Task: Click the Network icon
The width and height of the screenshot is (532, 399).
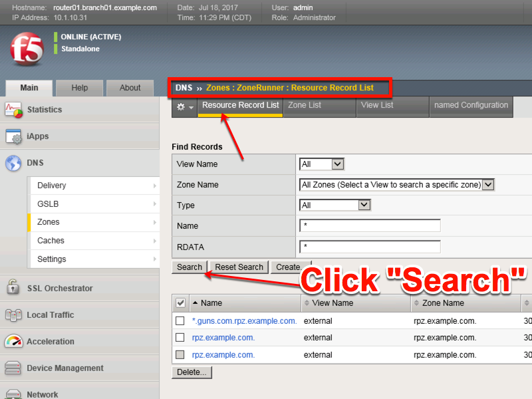Action: (x=13, y=394)
